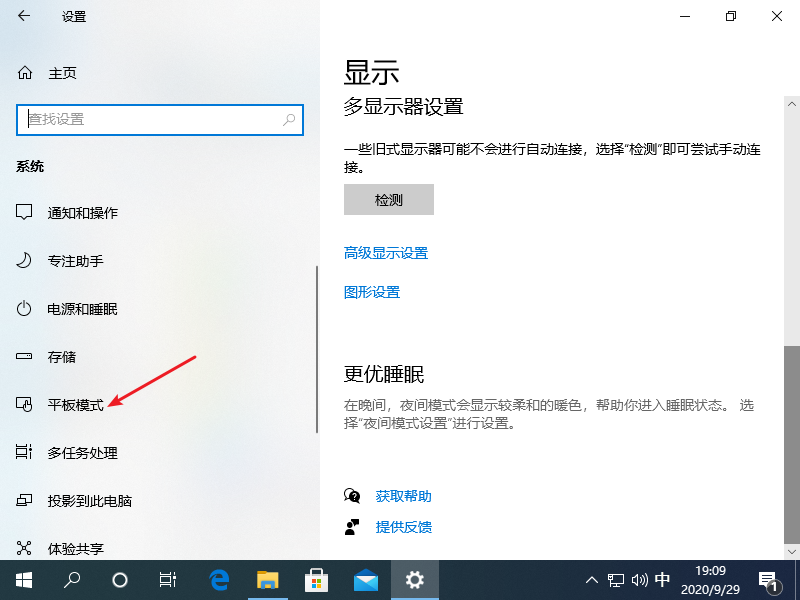Click the 通知和操作 speech-bubble icon
This screenshot has height=600, width=800.
point(22,213)
